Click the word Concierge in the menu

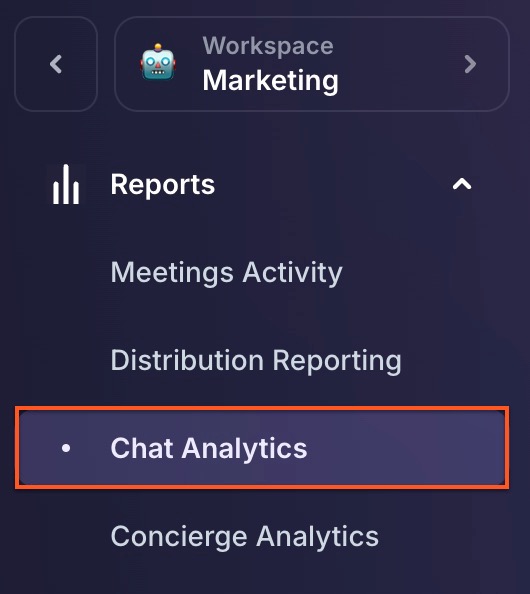click(x=179, y=536)
